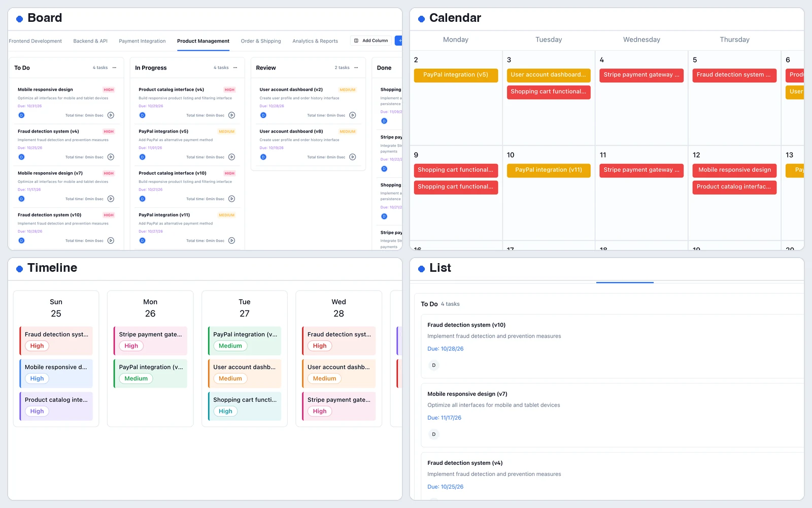Open the Analytics & Reports tab

315,41
